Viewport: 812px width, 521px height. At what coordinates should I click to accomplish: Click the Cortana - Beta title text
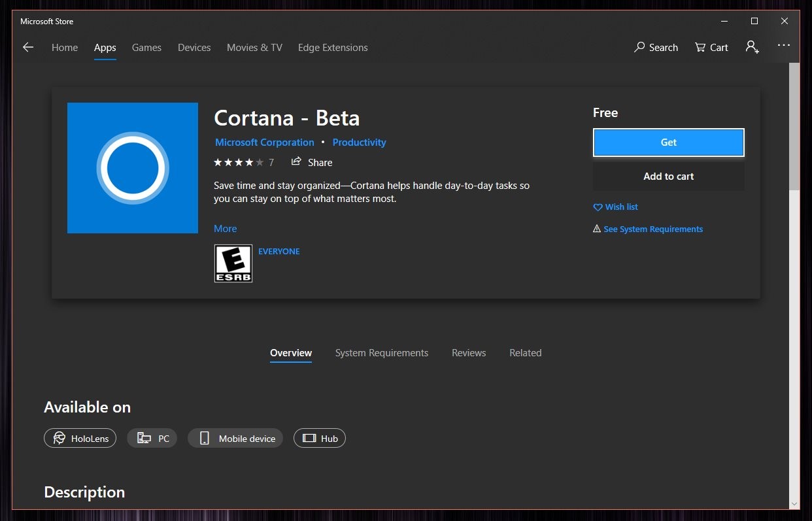coord(287,118)
